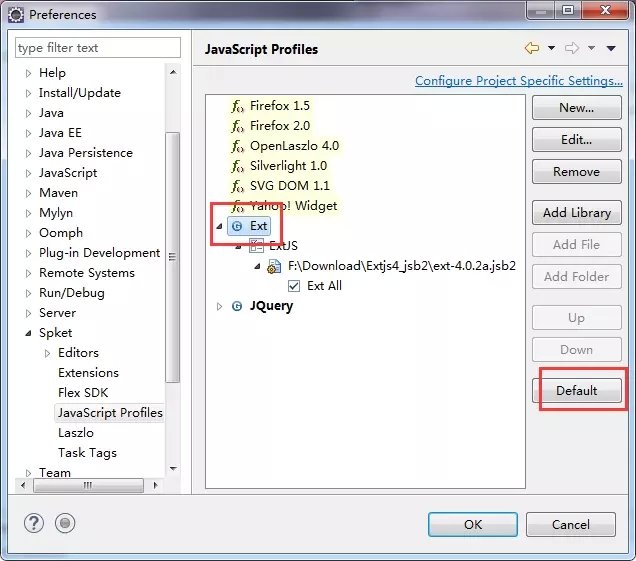
Task: Click the Preferences window gear icon
Action: point(16,15)
